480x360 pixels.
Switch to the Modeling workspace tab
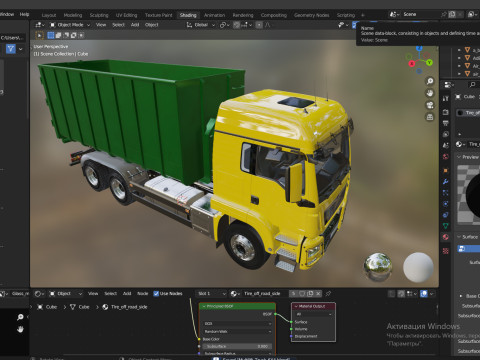point(73,15)
